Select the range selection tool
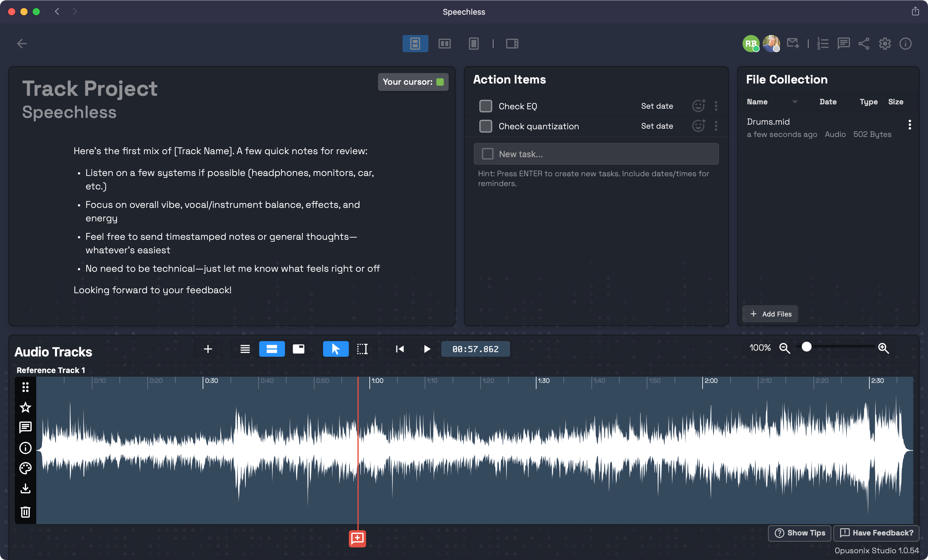Image resolution: width=928 pixels, height=560 pixels. tap(362, 349)
